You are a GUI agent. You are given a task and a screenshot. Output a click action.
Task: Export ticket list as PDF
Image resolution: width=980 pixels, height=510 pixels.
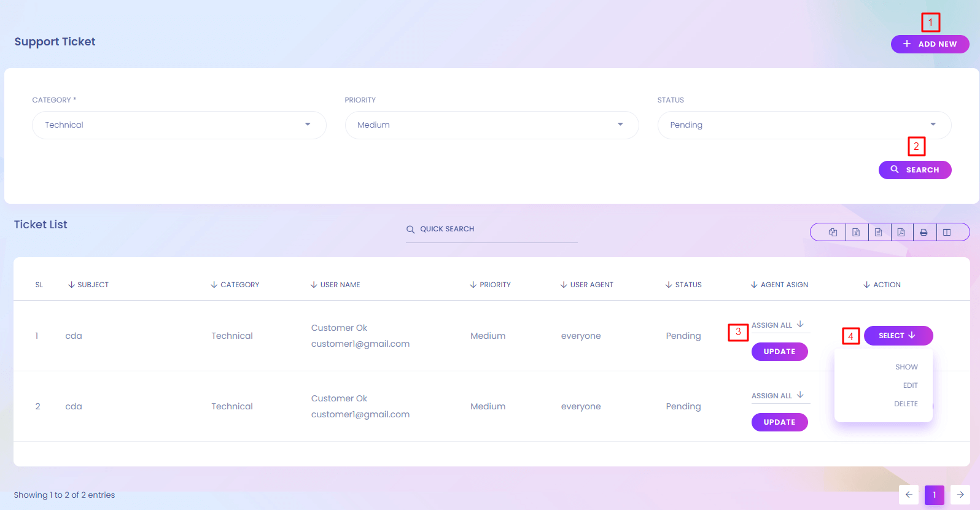pos(901,232)
